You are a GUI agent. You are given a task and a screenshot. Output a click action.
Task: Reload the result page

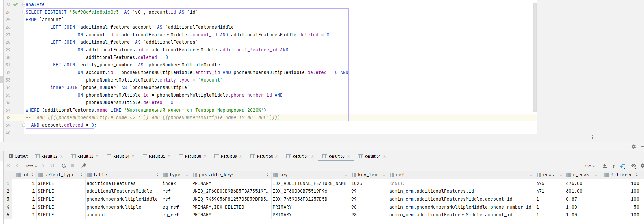(x=64, y=166)
